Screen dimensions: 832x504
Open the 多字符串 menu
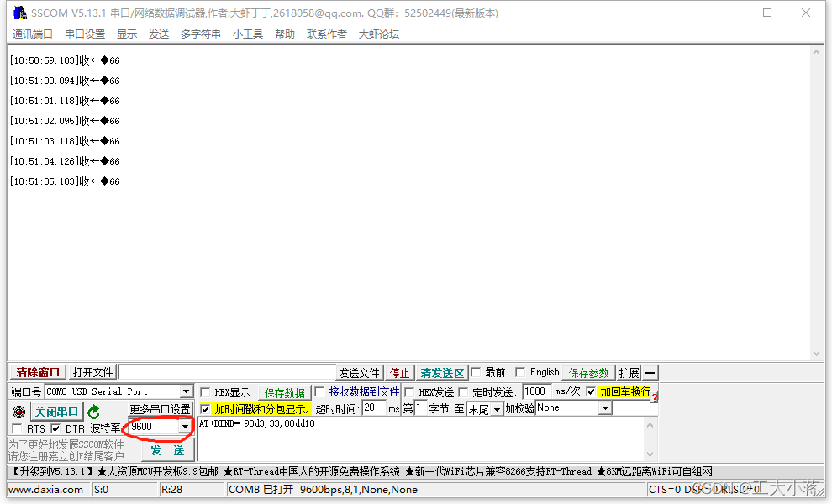pos(201,34)
